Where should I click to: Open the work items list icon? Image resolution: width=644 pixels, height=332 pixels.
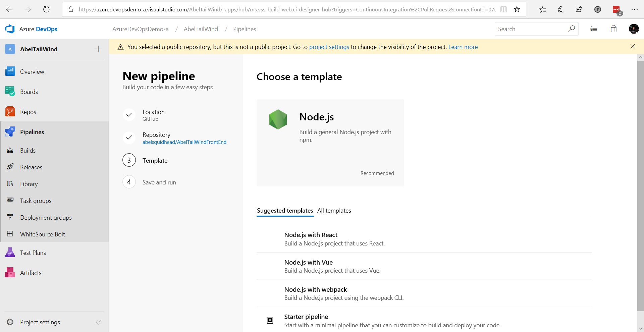(x=594, y=29)
